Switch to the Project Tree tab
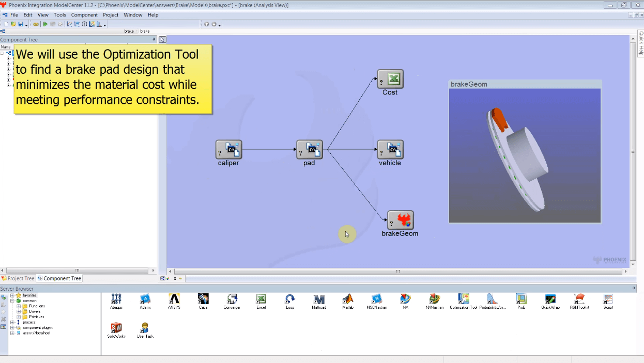Screen dimensions: 644x363 click(x=18, y=278)
